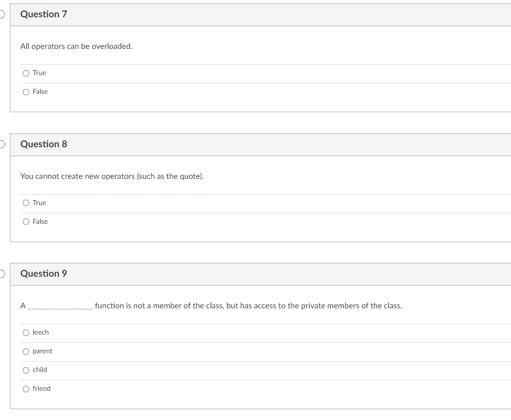Image resolution: width=511 pixels, height=420 pixels.
Task: Select the 'leech' radio button
Action: (x=26, y=333)
